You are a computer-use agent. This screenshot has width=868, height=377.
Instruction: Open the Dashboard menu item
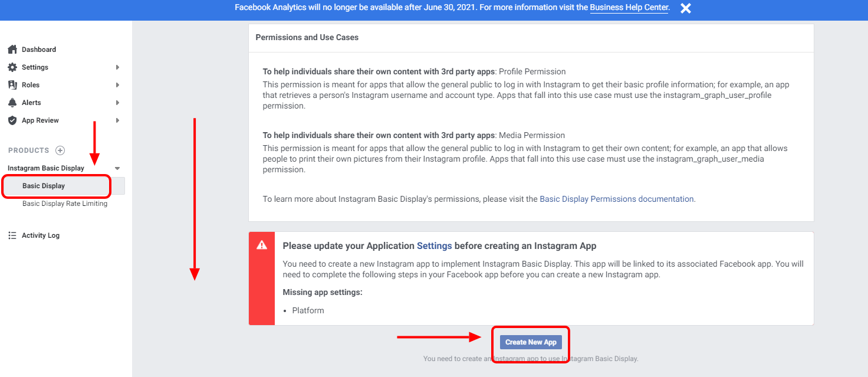pyautogui.click(x=39, y=50)
